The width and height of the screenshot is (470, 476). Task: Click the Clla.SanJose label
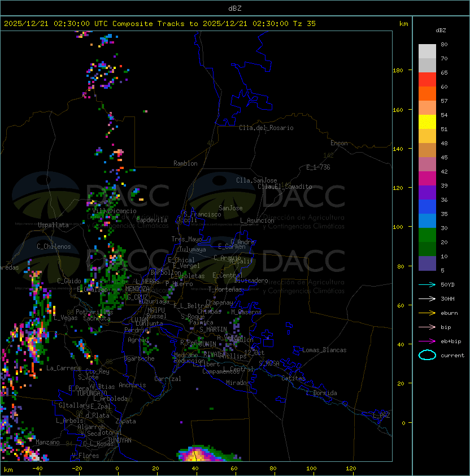point(256,180)
